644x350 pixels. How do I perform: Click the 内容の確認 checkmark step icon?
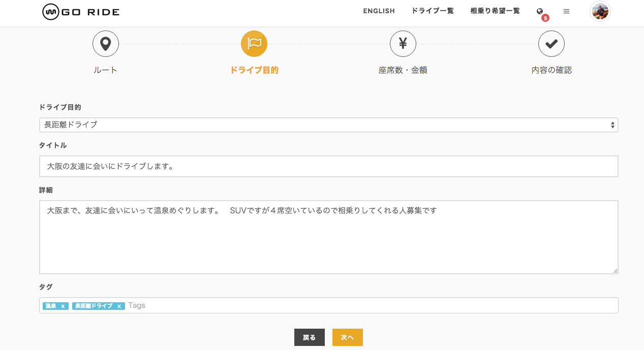click(551, 44)
